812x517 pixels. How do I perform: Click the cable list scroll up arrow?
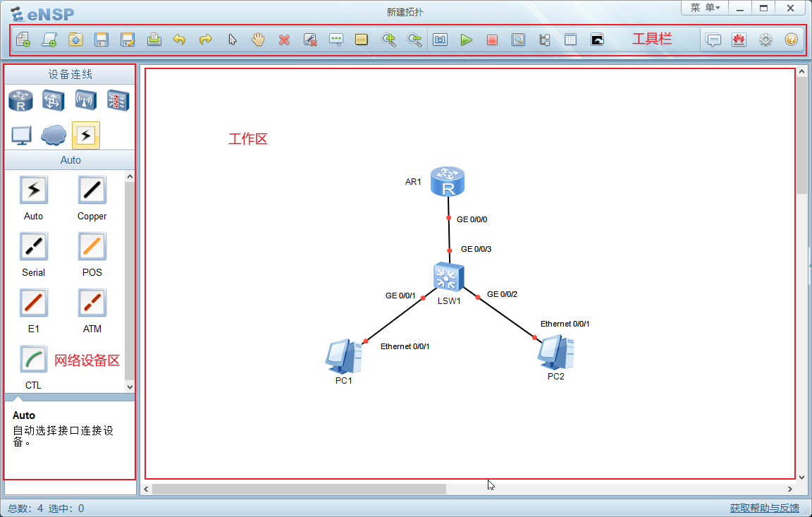130,176
